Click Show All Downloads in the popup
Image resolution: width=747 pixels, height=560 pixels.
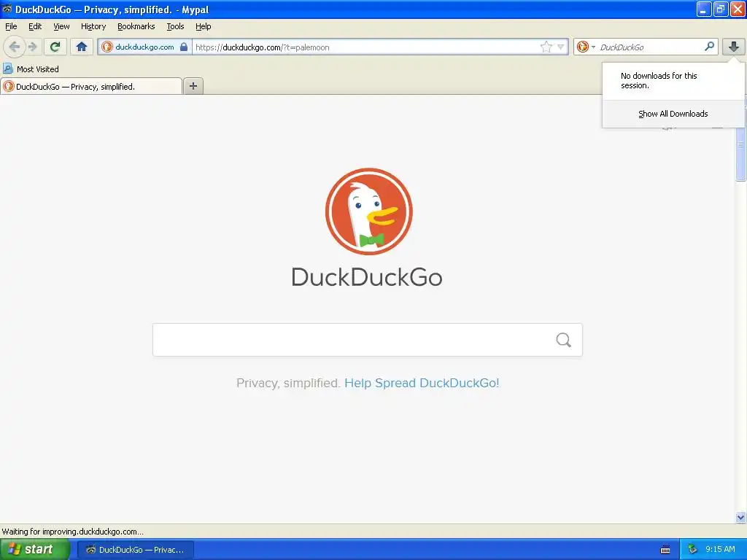click(673, 114)
